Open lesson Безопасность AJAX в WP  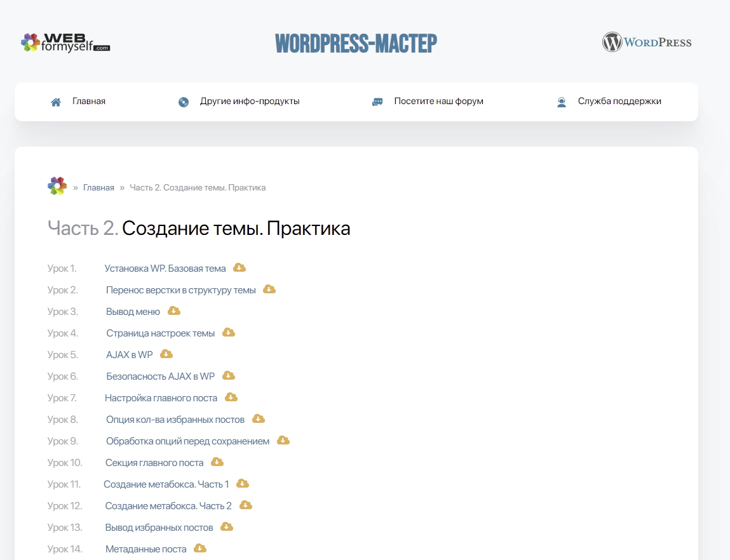point(160,377)
